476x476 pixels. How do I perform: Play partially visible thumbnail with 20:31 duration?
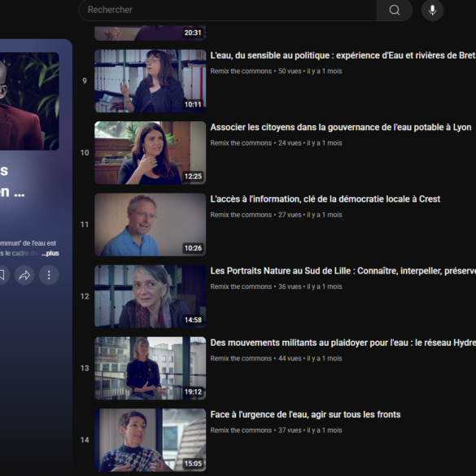[x=151, y=33]
